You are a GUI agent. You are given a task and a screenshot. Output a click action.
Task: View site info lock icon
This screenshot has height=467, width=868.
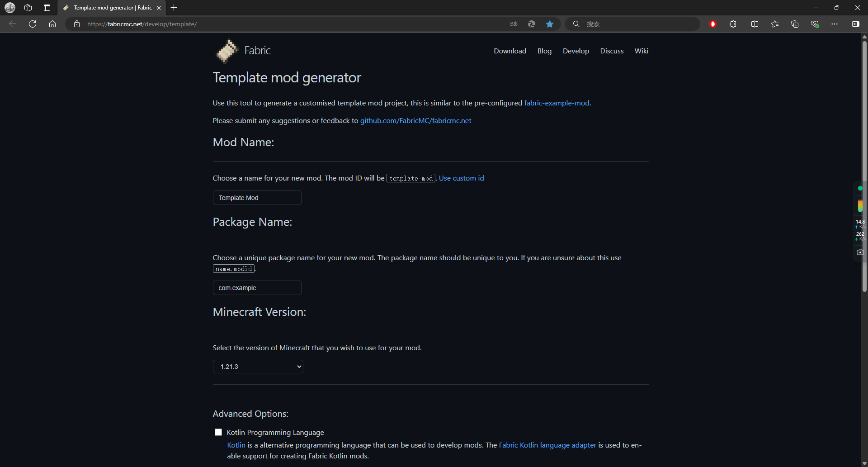click(77, 24)
